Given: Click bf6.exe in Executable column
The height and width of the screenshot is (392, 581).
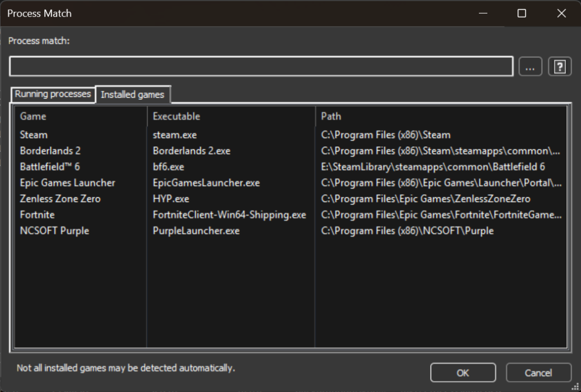Looking at the screenshot, I should point(169,167).
